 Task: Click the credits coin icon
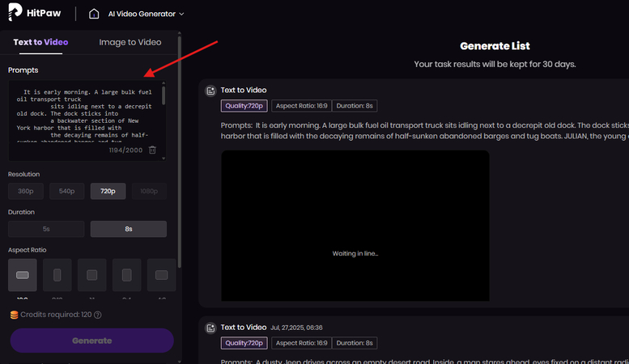point(14,315)
